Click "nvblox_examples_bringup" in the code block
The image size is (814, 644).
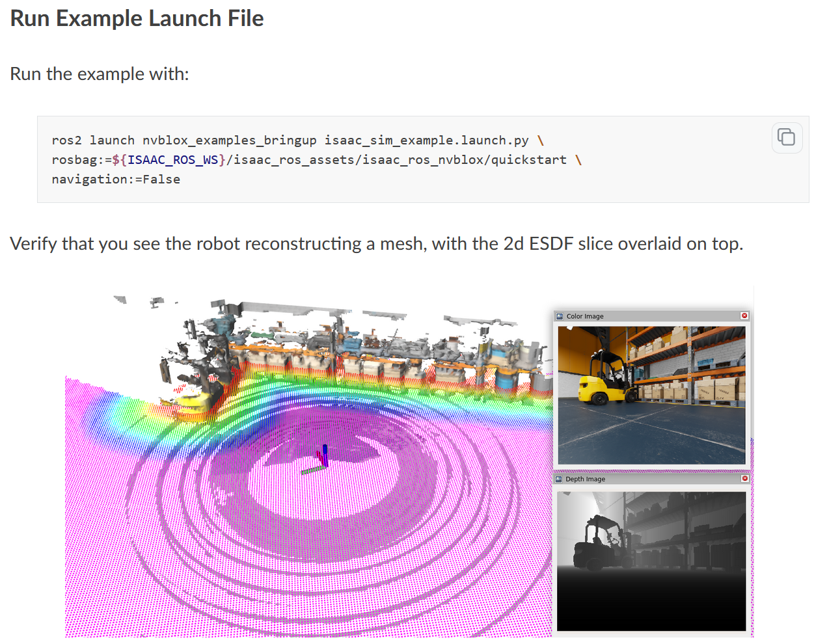coord(229,141)
